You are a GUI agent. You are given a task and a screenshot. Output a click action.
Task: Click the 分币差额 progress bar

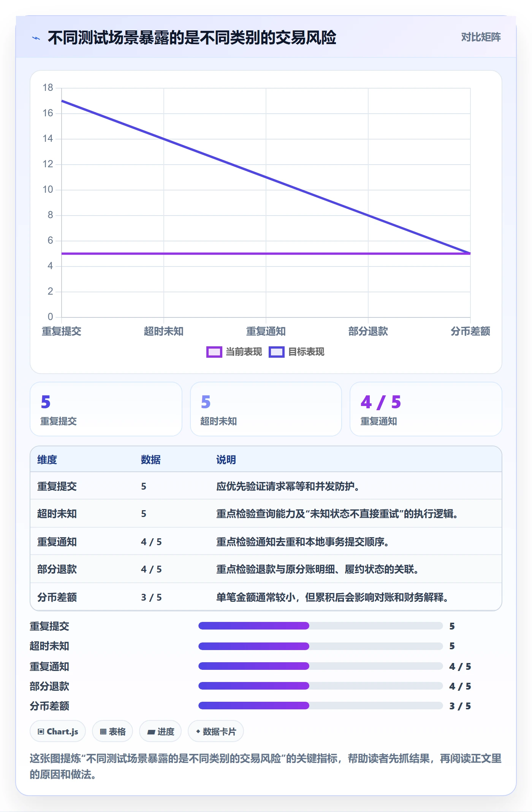320,706
